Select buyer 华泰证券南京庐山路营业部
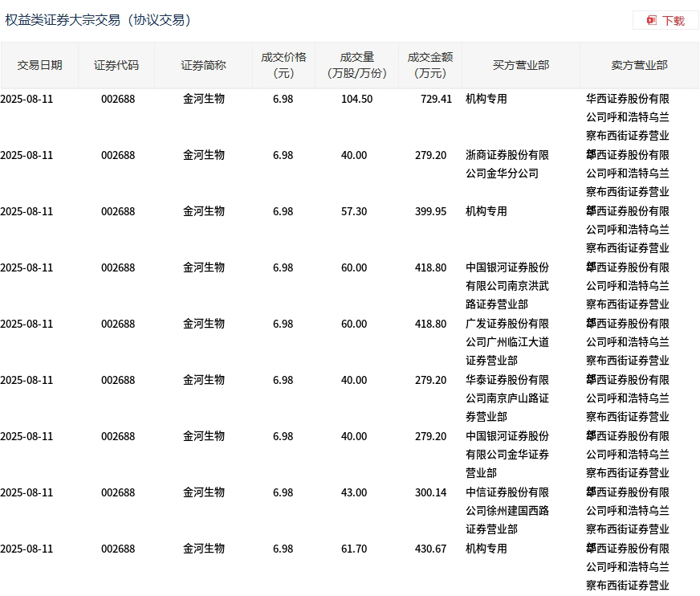 click(x=507, y=398)
